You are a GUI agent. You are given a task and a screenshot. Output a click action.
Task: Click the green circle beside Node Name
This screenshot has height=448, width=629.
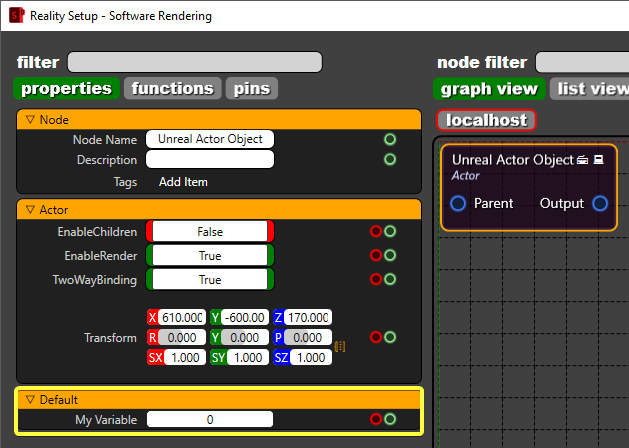390,139
